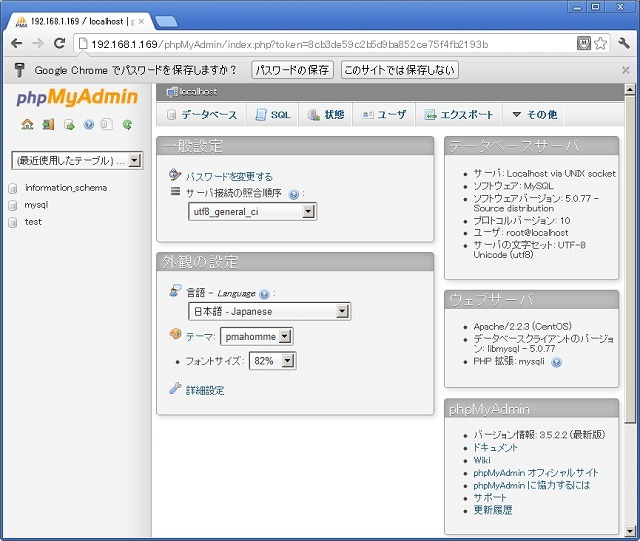The width and height of the screenshot is (640, 541).
Task: Open phpMyAdmin に協力するには link
Action: 531,485
